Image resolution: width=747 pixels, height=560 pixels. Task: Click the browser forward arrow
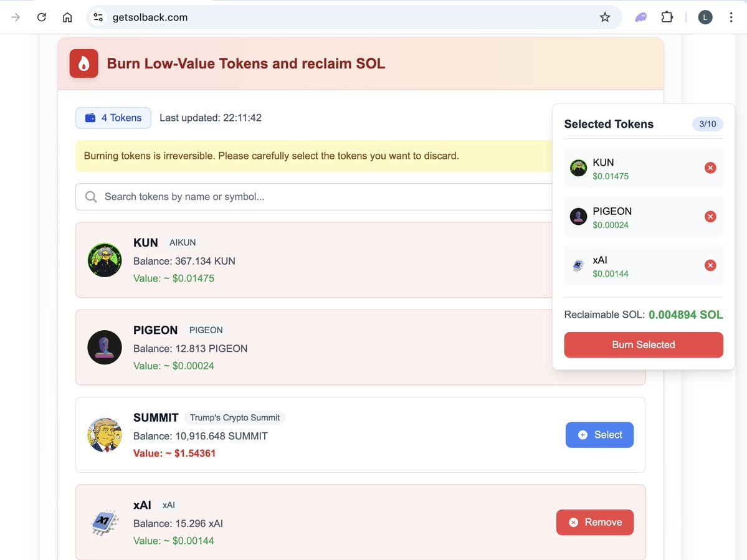tap(16, 17)
